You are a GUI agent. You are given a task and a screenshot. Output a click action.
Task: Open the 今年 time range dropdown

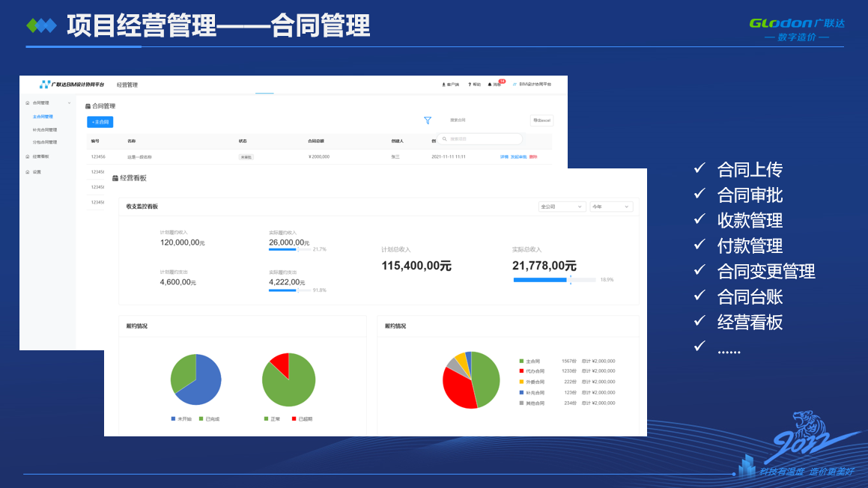611,207
